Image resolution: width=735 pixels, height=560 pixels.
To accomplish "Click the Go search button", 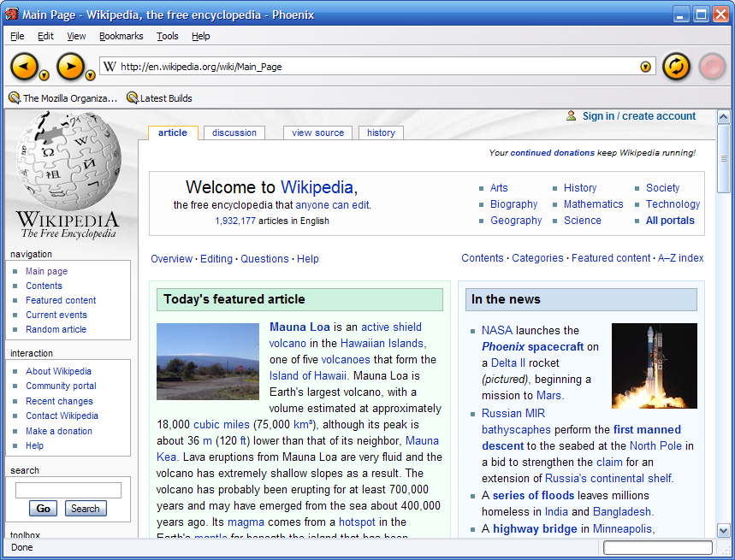I will 43,509.
